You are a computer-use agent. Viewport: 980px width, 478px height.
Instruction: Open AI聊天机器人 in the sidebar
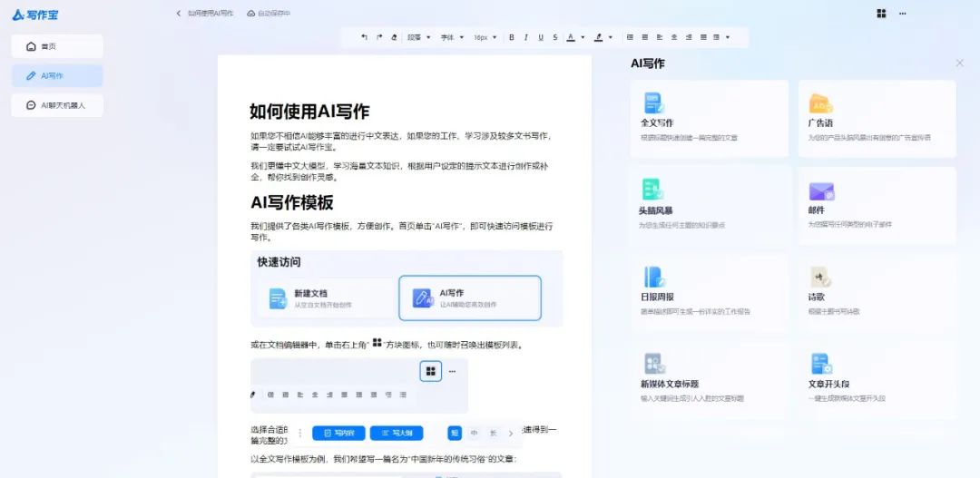57,105
